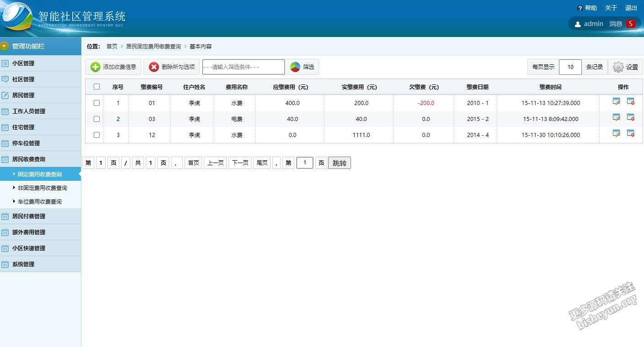Image resolution: width=644 pixels, height=347 pixels.
Task: Open the 小区管理 menu item
Action: point(40,63)
